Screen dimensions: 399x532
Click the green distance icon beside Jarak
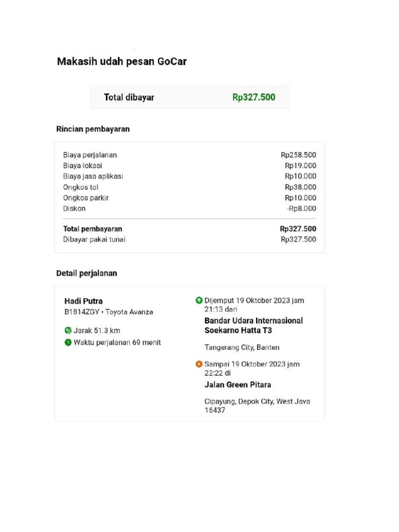tap(68, 330)
